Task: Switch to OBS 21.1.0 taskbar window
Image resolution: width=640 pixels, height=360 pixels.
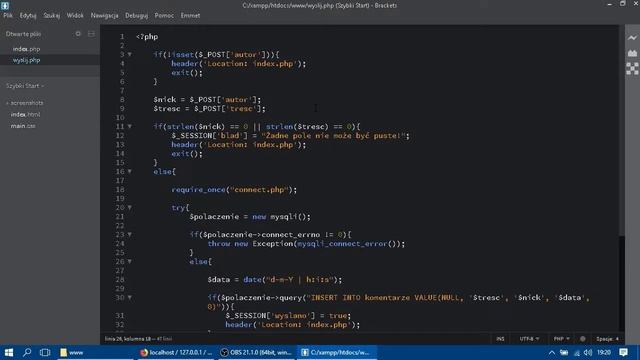Action: point(256,352)
